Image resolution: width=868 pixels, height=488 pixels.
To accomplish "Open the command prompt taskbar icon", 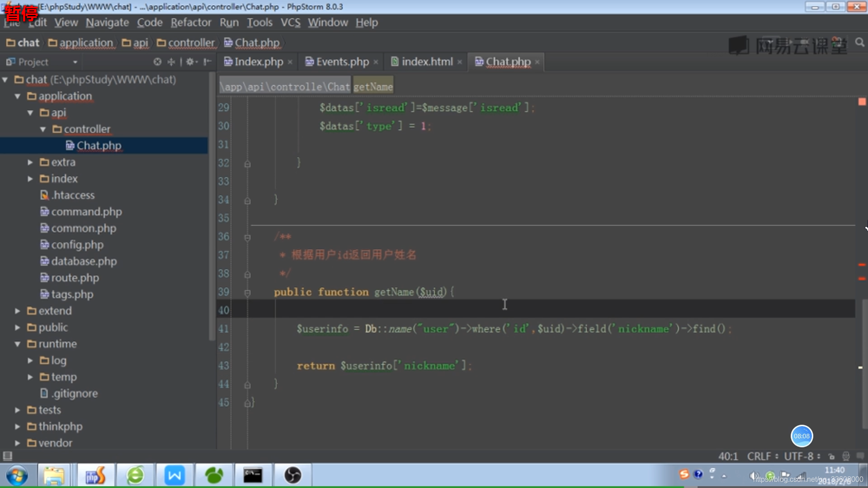I will pos(253,475).
